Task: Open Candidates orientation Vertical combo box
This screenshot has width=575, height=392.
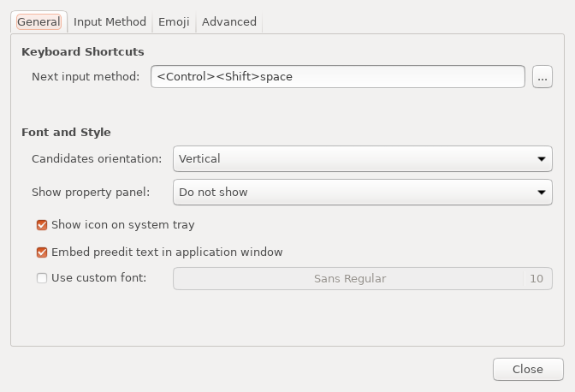Action: click(363, 159)
